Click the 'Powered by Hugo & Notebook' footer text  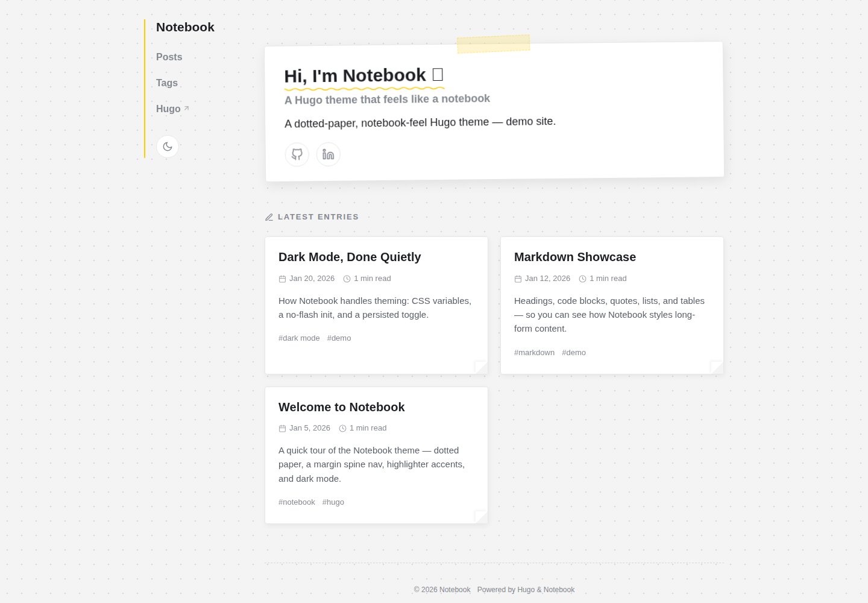tap(526, 590)
